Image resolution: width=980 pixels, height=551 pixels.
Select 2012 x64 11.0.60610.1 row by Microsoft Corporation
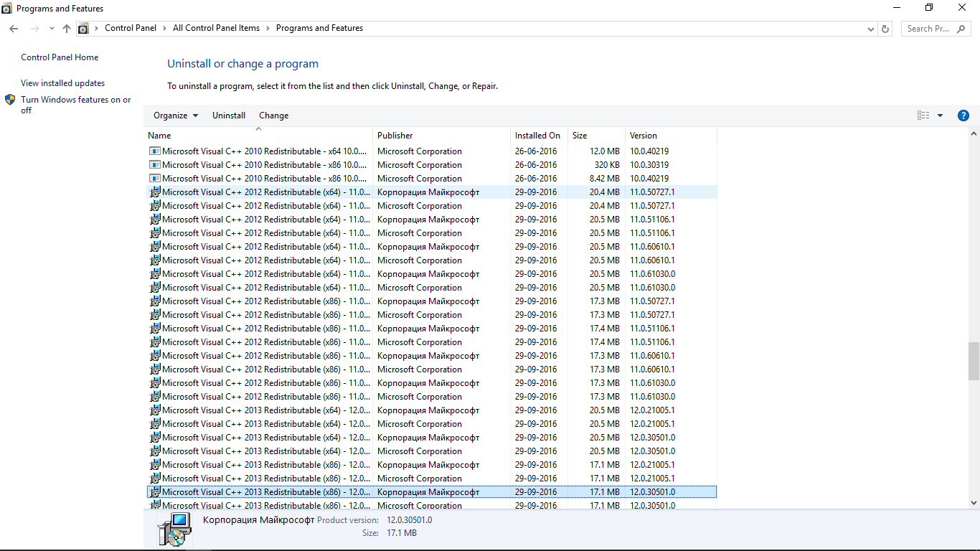[x=431, y=260]
